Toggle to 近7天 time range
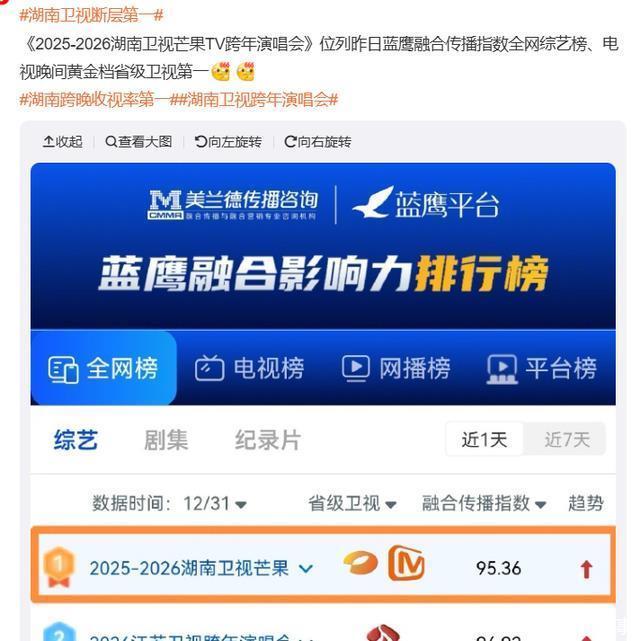 [567, 440]
